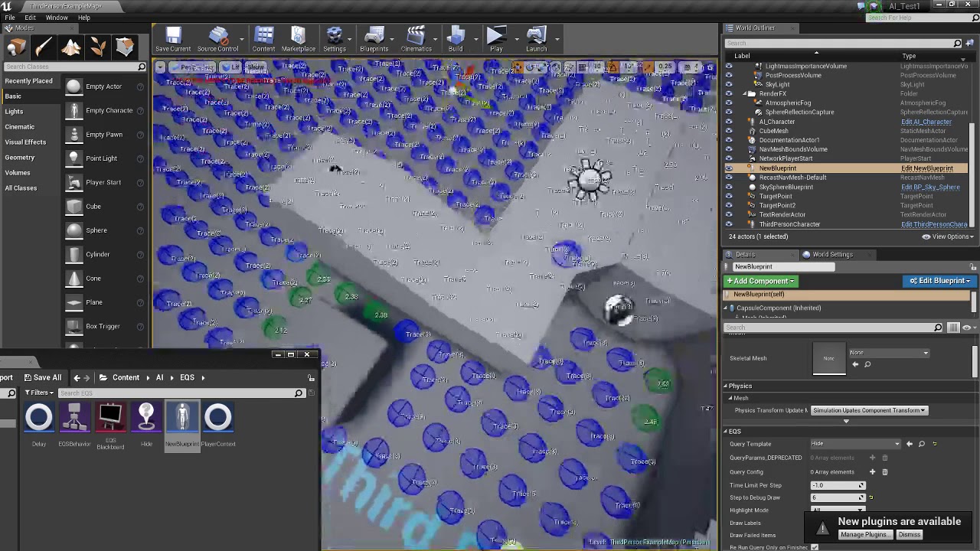Click the Cinematics toolbar icon
The height and width of the screenshot is (551, 980).
tap(416, 39)
